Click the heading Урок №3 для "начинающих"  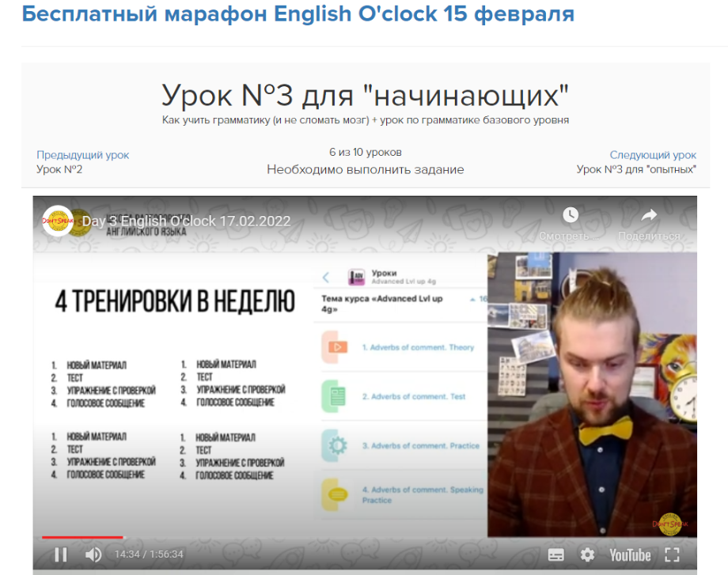pos(365,95)
